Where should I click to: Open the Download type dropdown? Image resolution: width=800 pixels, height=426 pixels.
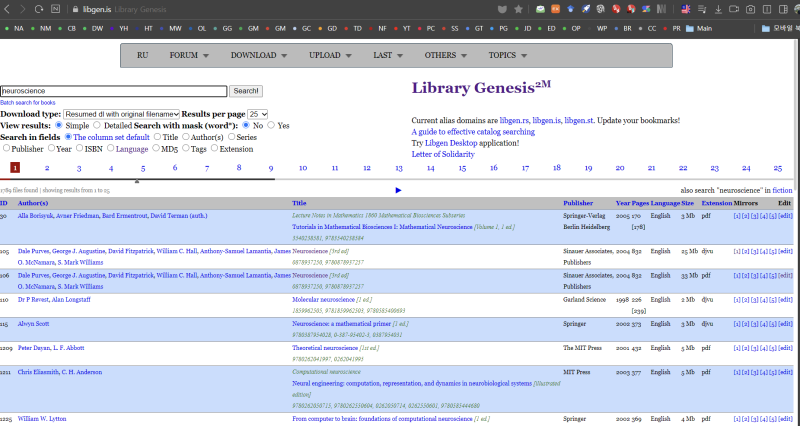tap(121, 115)
